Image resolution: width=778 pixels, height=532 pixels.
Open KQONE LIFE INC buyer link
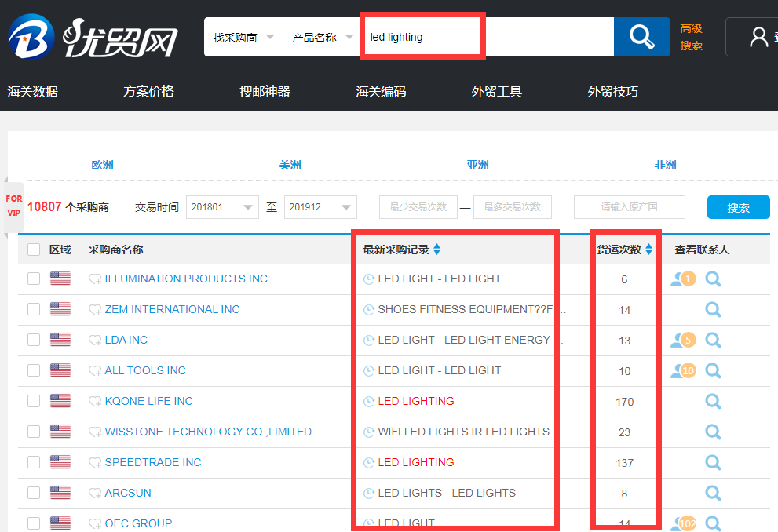click(x=149, y=402)
